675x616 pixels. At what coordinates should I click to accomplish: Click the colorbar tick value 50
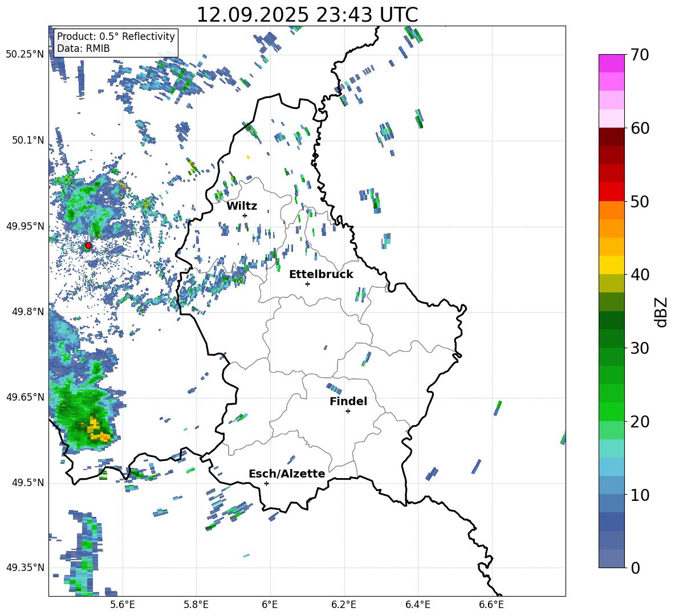click(640, 202)
